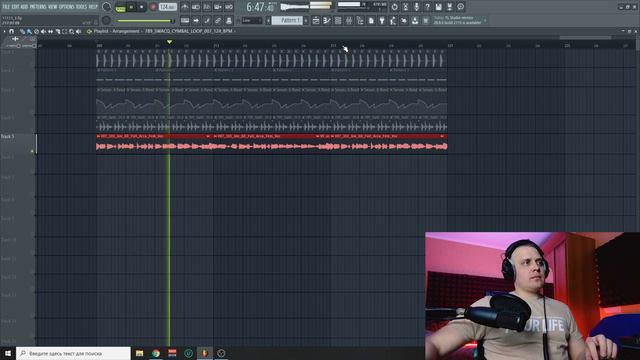This screenshot has width=640, height=360.
Task: Toggle typing keyboard to piano icon
Action: (x=185, y=20)
